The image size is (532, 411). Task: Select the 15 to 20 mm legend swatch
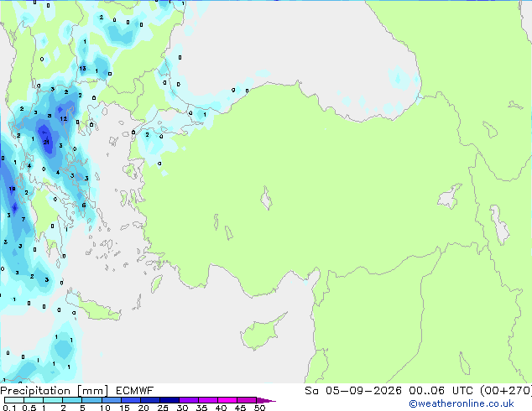pyautogui.click(x=131, y=400)
